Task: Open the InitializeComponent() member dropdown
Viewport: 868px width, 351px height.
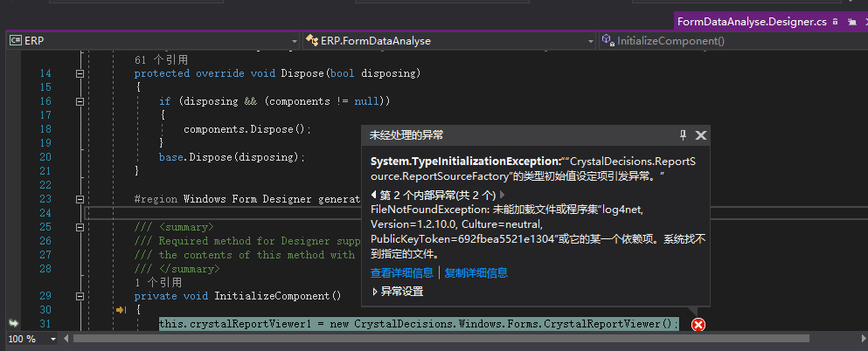Action: click(x=733, y=41)
